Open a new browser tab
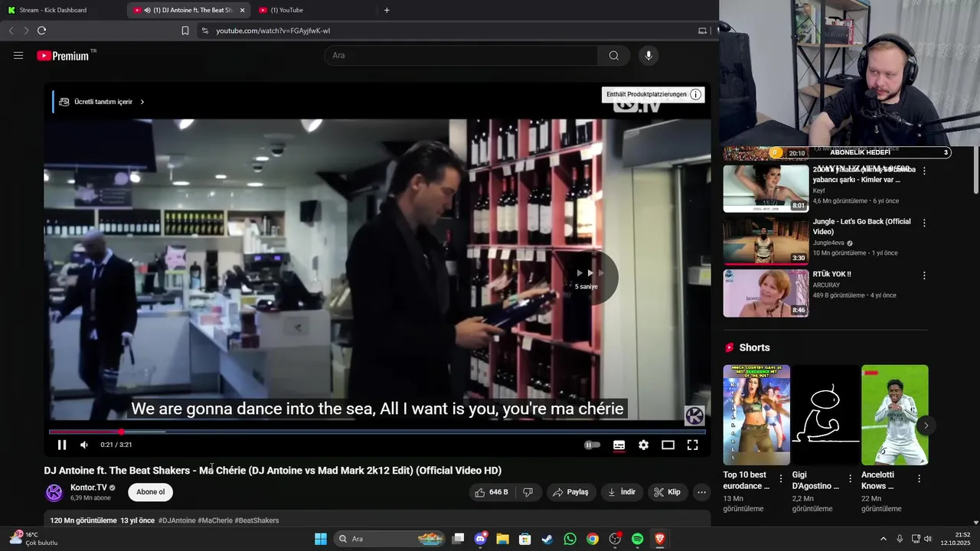The image size is (980, 551). click(387, 10)
